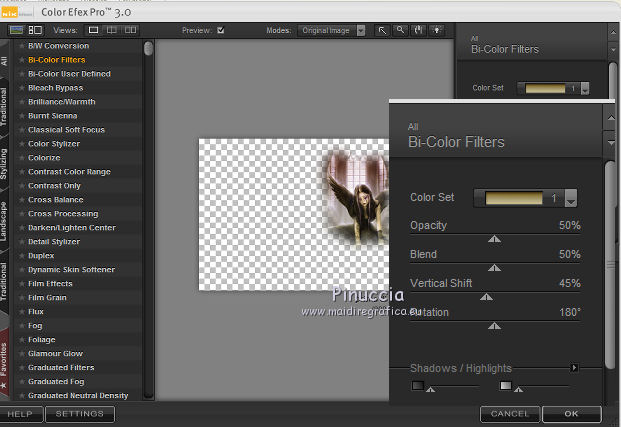Image resolution: width=621 pixels, height=427 pixels.
Task: Click star beside Graduated Fog
Action: [x=22, y=382]
